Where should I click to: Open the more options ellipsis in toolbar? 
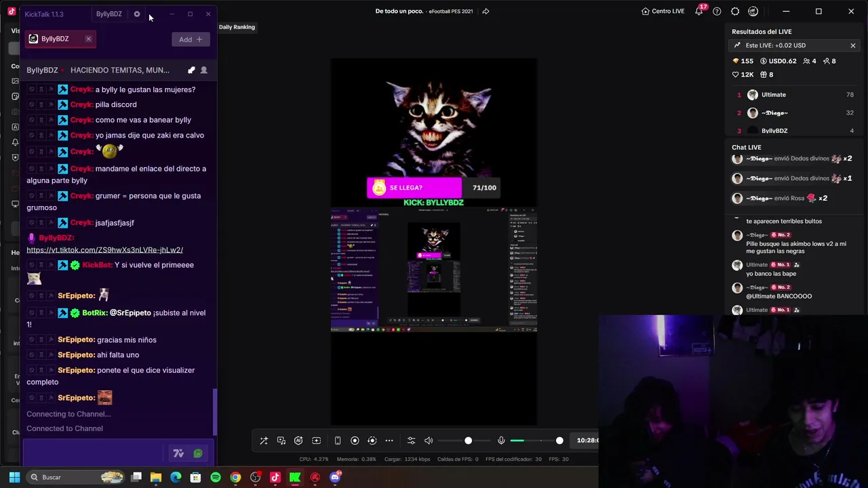[389, 441]
